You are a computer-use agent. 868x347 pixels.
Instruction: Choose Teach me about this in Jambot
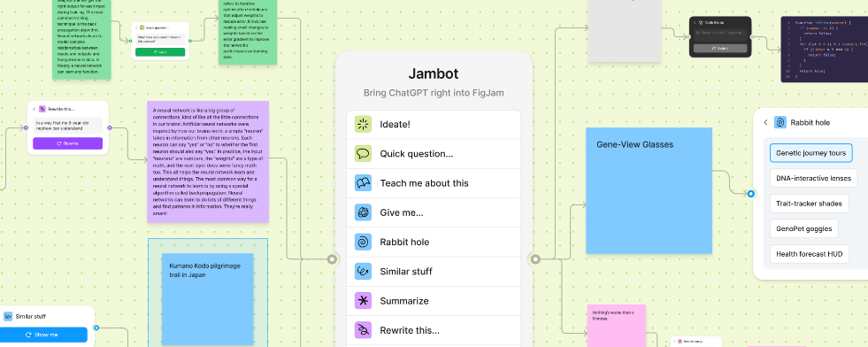434,183
